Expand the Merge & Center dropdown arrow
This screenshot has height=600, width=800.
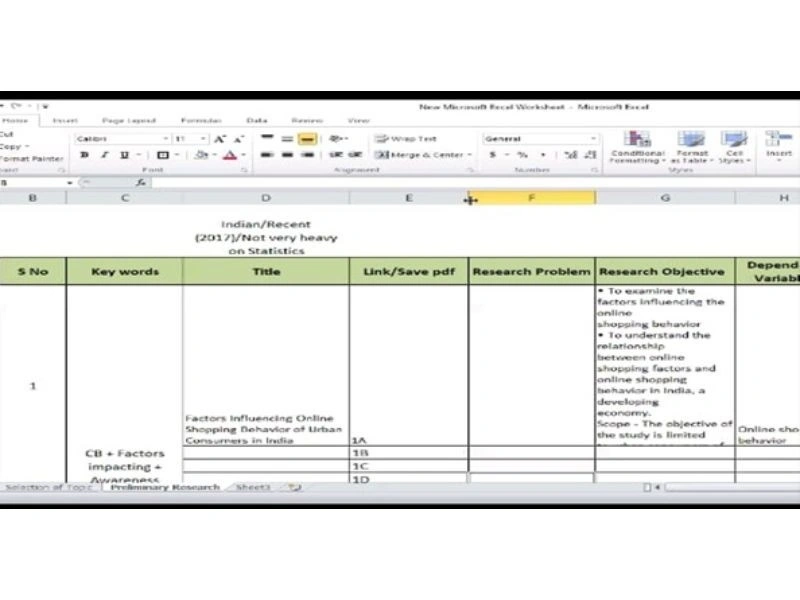pos(469,155)
